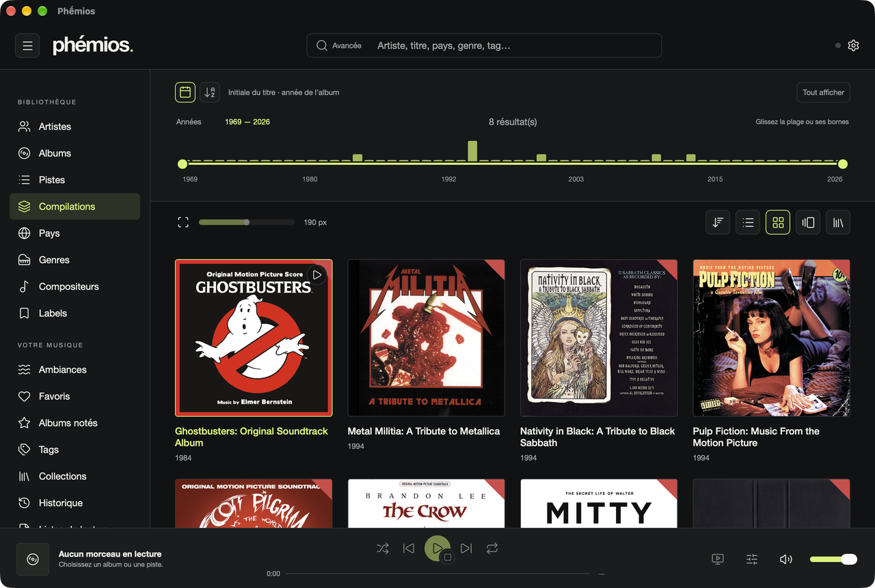
Task: Select the grid view layout
Action: [778, 222]
